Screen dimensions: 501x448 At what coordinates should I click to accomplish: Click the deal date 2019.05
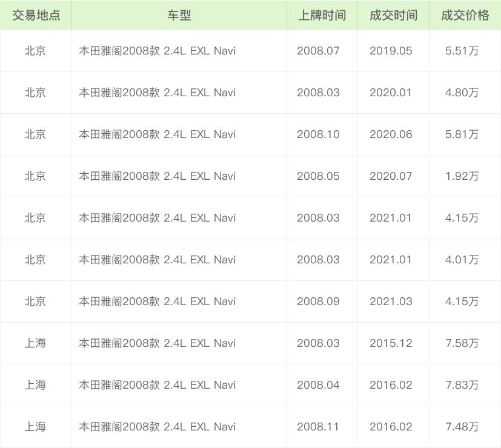click(391, 51)
